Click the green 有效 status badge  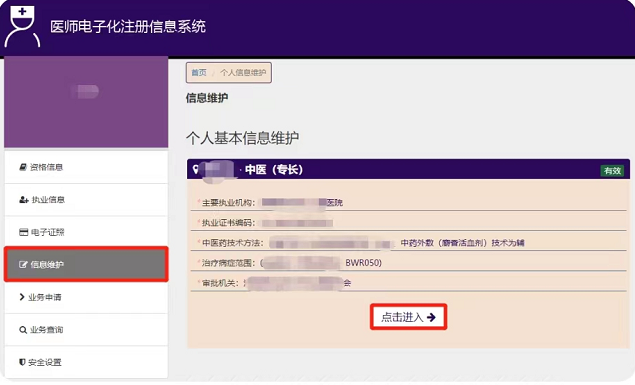pyautogui.click(x=612, y=170)
